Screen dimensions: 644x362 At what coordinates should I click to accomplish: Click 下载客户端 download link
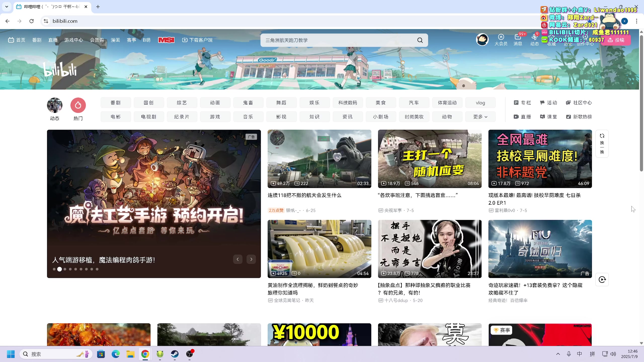(x=197, y=40)
